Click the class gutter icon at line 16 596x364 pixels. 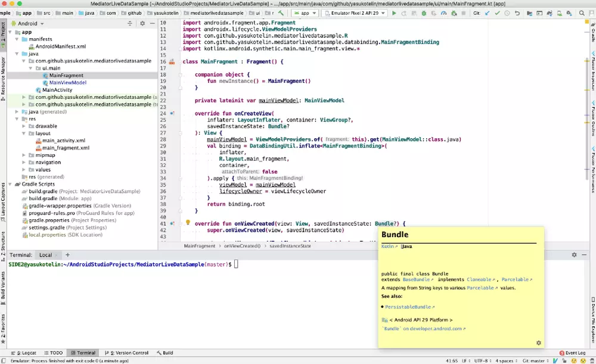coord(172,61)
